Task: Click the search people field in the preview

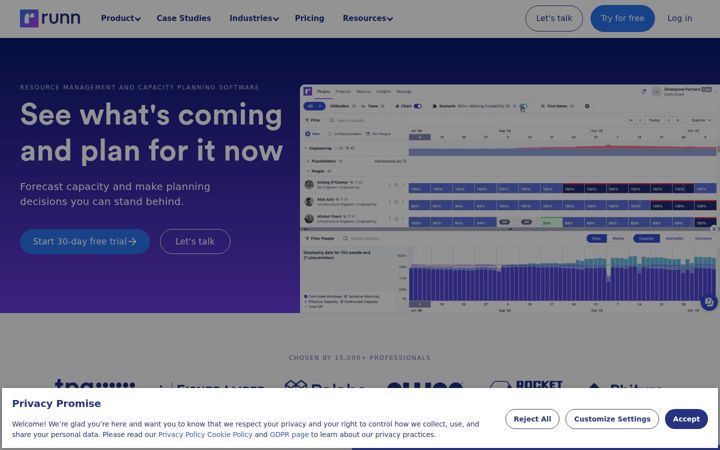Action: coord(354,120)
